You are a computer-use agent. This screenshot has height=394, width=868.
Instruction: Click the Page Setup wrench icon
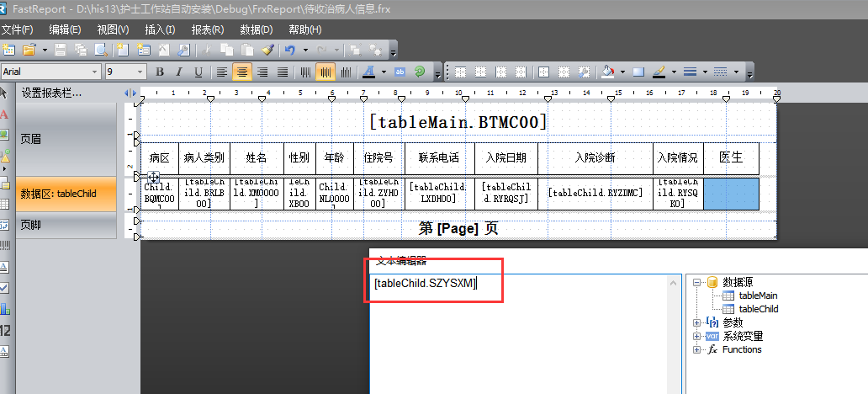point(184,50)
